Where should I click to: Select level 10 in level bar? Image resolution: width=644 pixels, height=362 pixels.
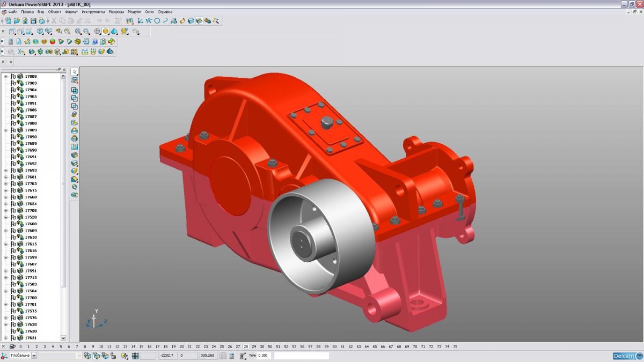click(x=101, y=346)
